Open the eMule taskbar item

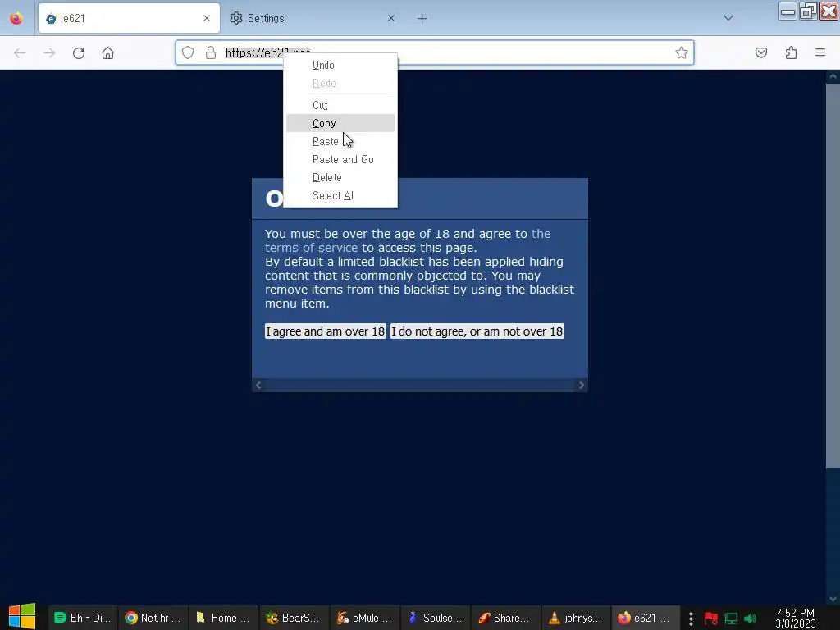pos(364,618)
